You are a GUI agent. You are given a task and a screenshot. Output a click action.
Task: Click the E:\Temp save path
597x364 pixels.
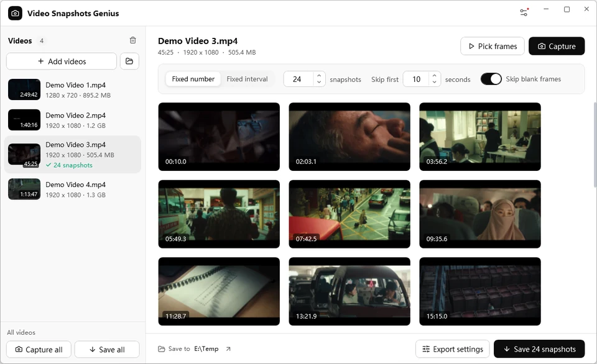206,349
